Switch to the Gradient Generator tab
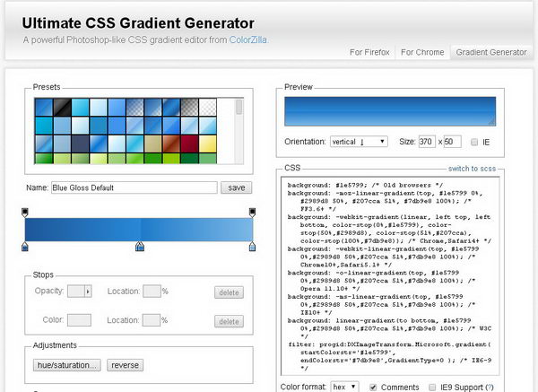 (x=491, y=52)
